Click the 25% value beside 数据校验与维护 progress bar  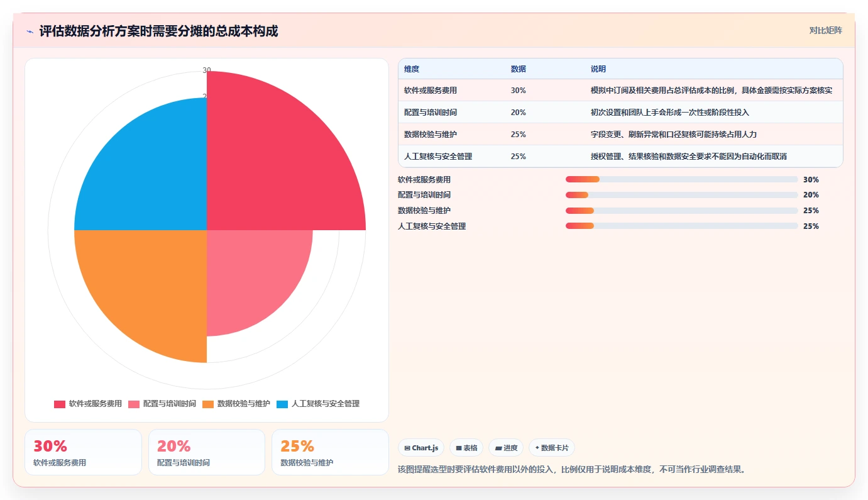click(811, 211)
